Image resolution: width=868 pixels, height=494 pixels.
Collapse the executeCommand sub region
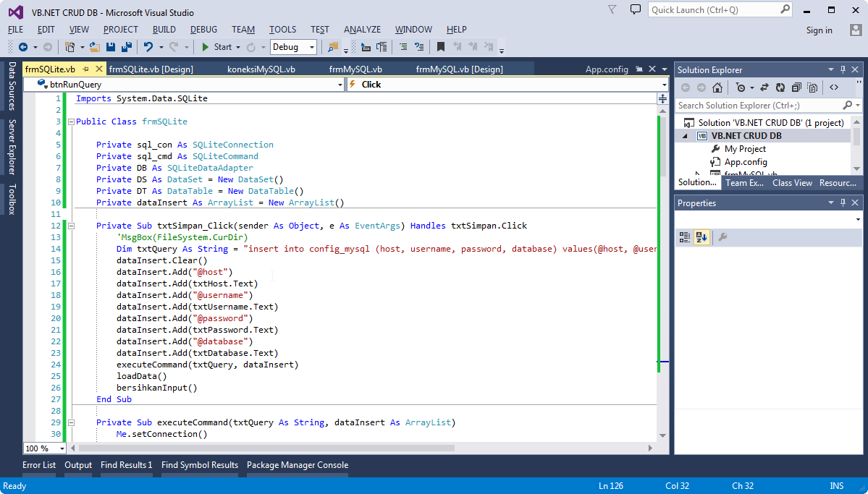[71, 422]
